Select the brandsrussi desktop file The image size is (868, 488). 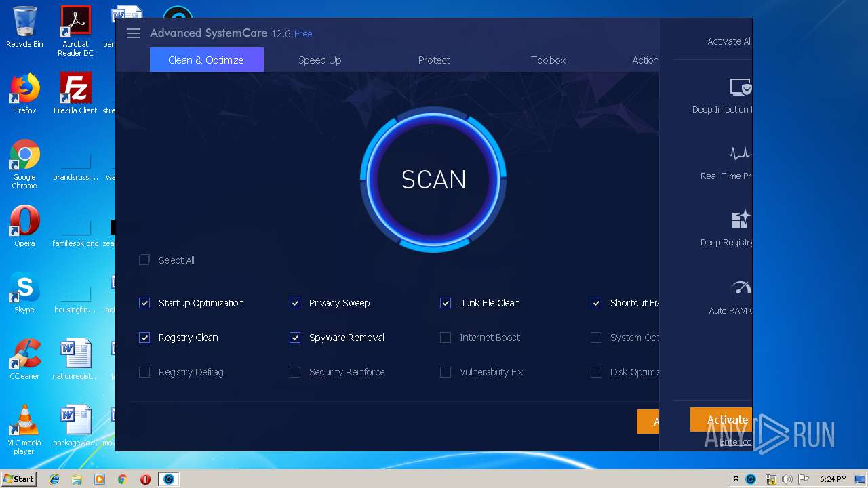(x=75, y=165)
